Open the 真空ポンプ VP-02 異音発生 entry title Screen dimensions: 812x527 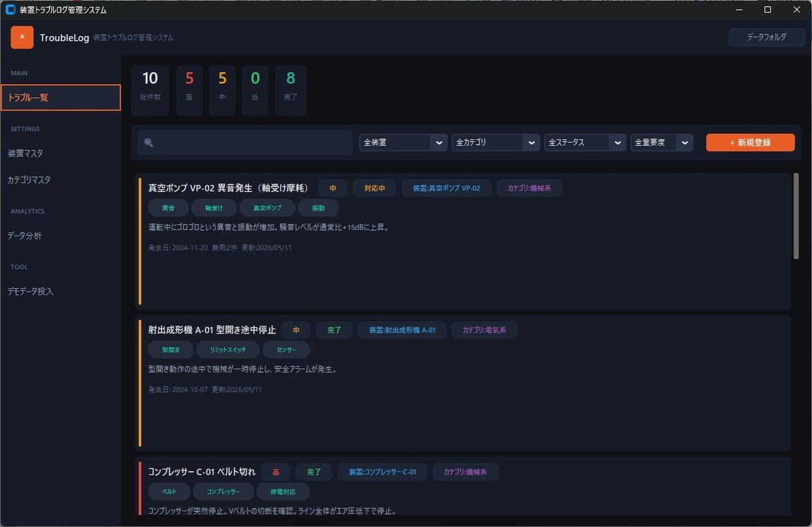228,188
